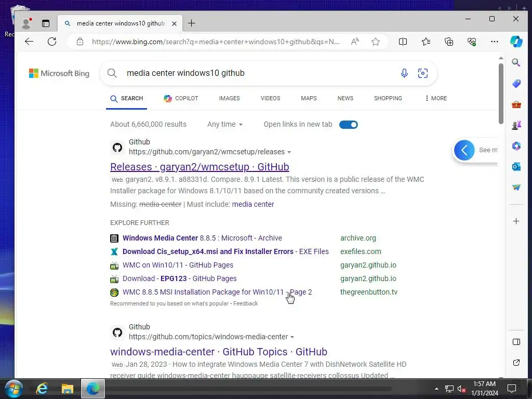Open split screen icon in toolbar
The image size is (532, 399).
[403, 42]
